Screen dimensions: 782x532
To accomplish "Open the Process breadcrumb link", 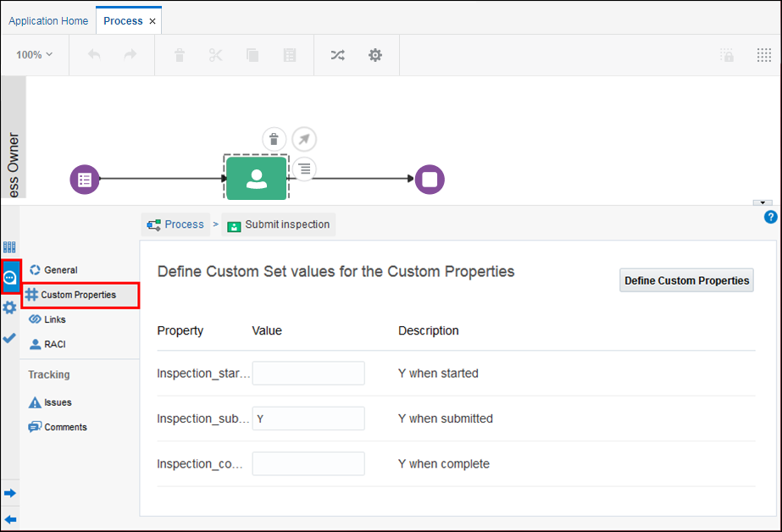I will pos(181,224).
